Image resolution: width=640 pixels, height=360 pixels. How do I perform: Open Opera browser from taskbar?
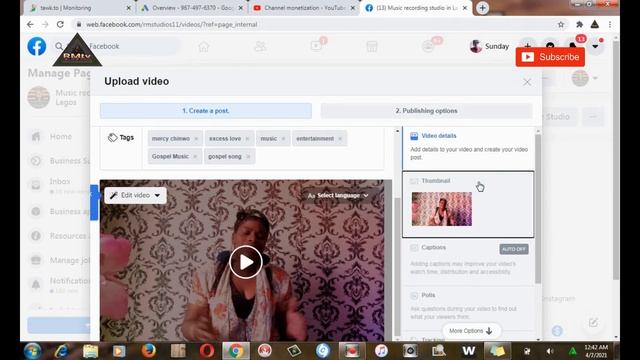click(207, 351)
